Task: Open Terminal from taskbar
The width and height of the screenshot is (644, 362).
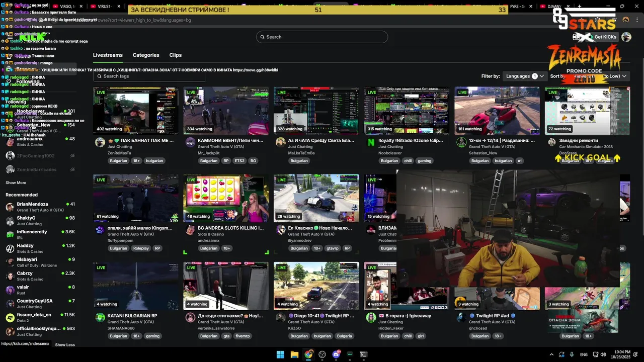Action: 364,354
